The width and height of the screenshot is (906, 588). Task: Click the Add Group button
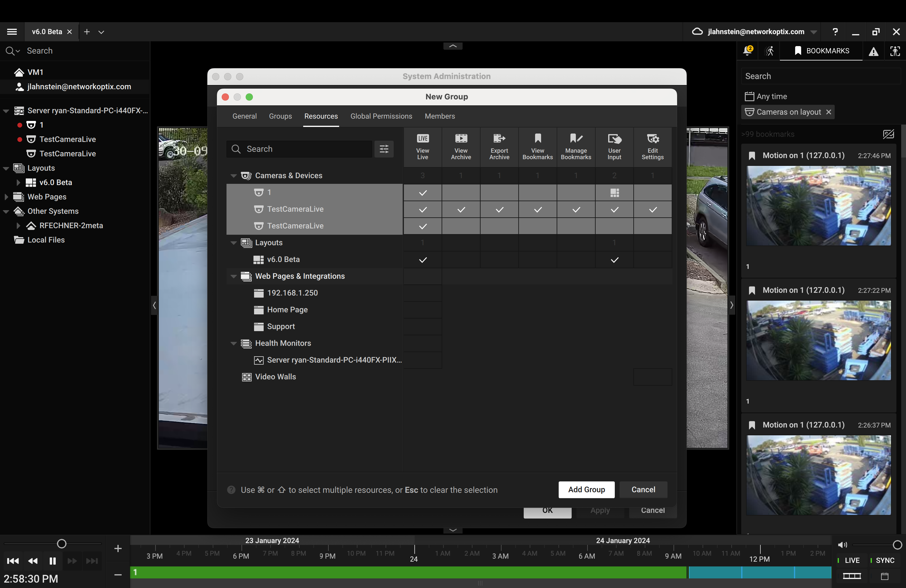coord(586,490)
